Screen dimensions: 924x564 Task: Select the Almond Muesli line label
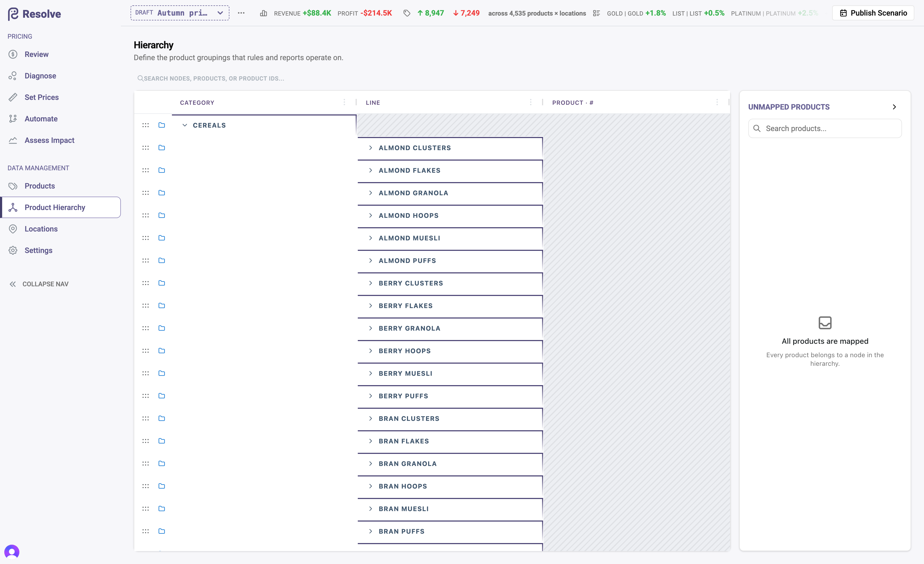click(x=410, y=238)
